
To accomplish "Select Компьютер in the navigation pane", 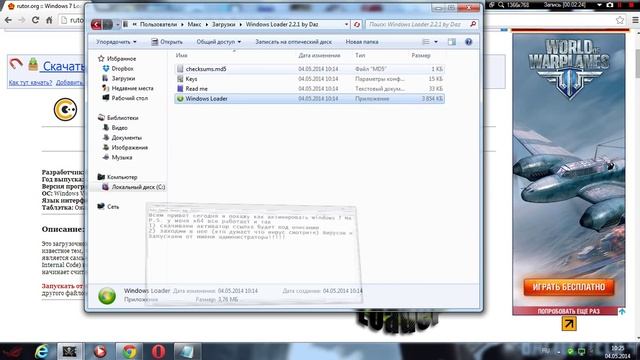I will [x=118, y=177].
